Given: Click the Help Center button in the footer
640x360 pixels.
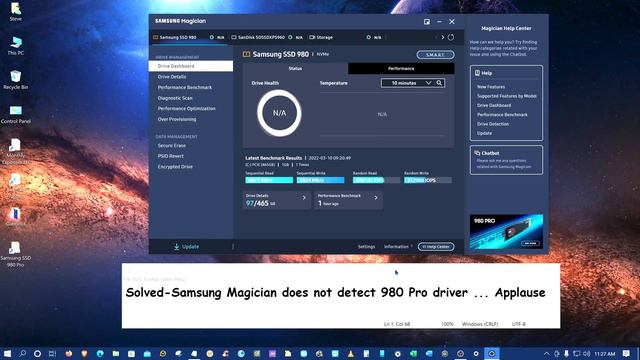Looking at the screenshot, I should (x=436, y=247).
